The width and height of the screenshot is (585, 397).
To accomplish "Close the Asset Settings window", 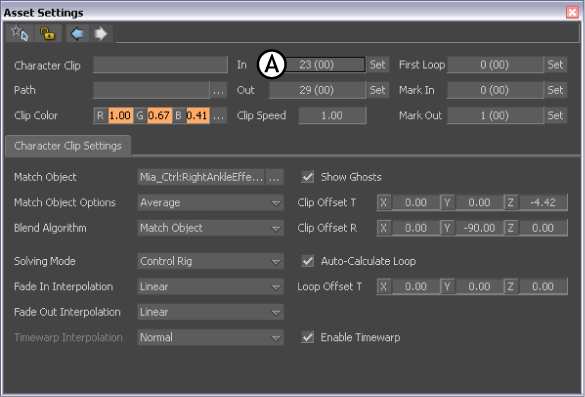I will (572, 12).
